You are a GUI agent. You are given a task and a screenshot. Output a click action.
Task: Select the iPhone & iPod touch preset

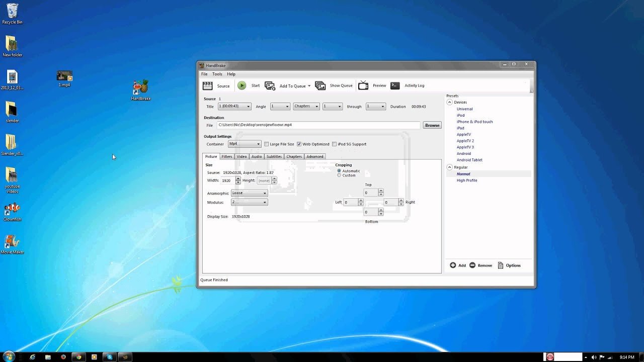click(474, 122)
